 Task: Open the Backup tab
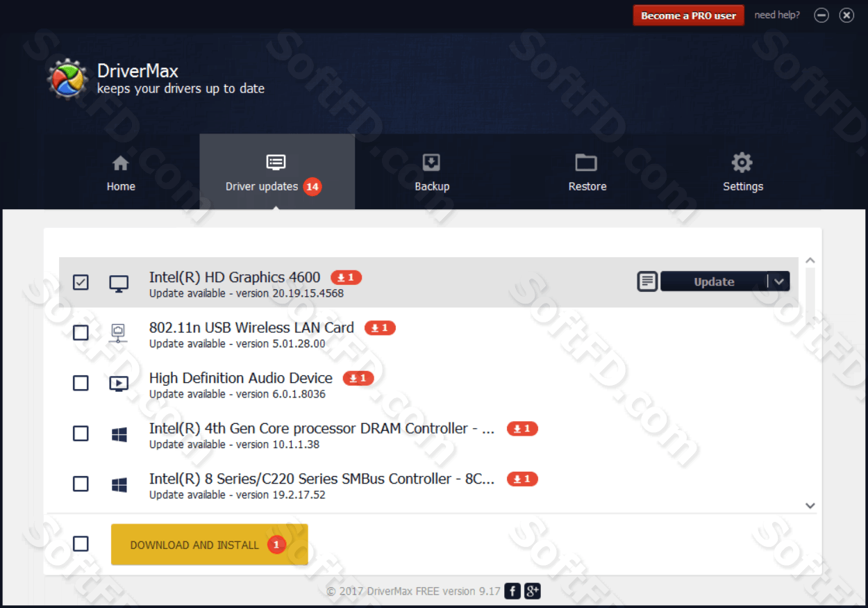(432, 172)
